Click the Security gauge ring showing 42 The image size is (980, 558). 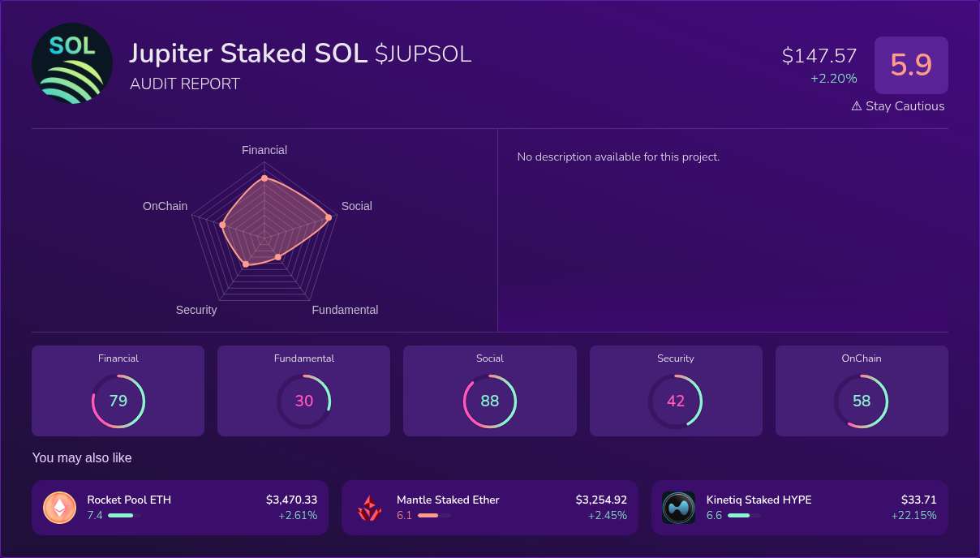coord(676,401)
